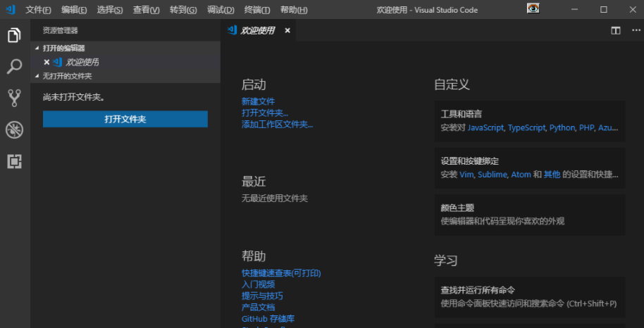Image resolution: width=644 pixels, height=328 pixels.
Task: Minimize the Visual Studio Code window
Action: click(x=574, y=9)
